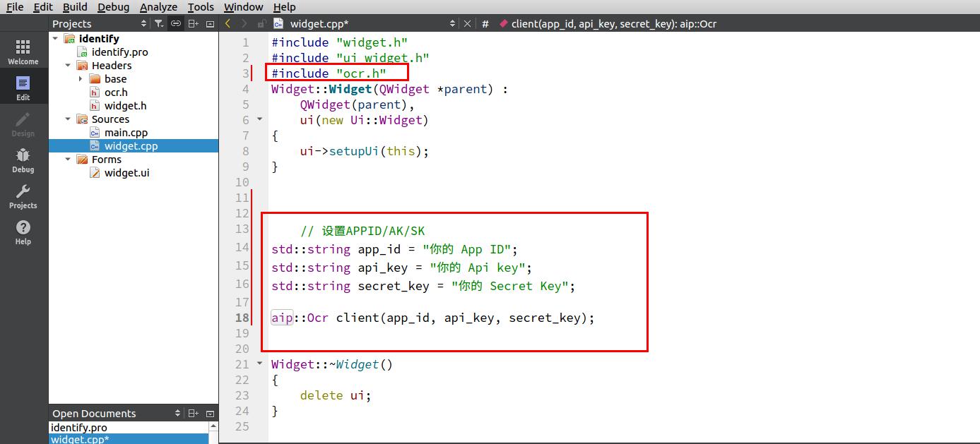980x444 pixels.
Task: Open the Help menu in menu bar
Action: click(x=284, y=7)
